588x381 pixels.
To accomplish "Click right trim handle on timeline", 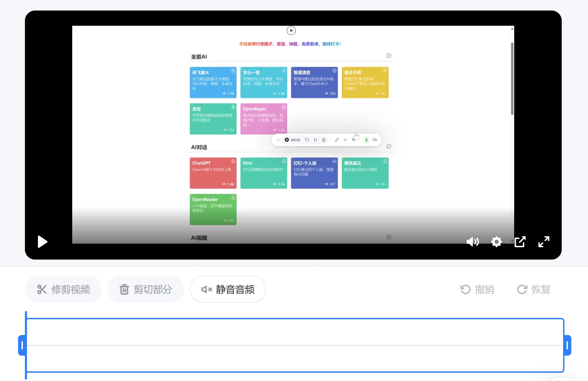I will 567,345.
